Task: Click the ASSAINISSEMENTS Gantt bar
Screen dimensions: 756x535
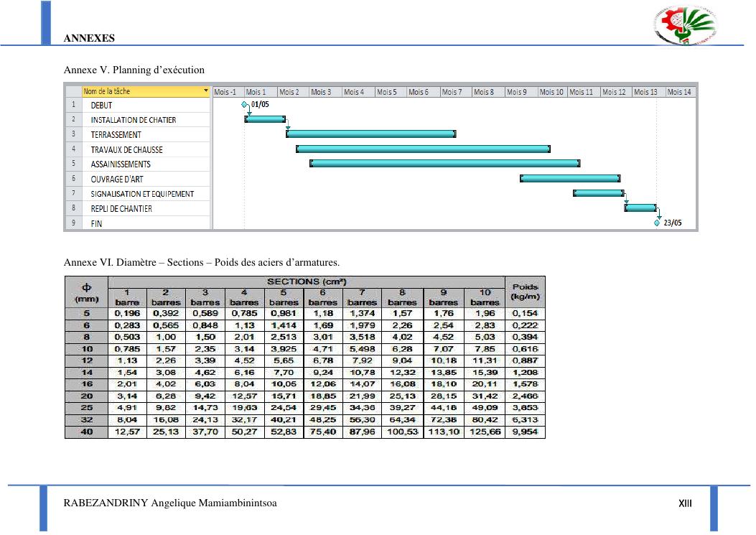Action: pos(444,164)
